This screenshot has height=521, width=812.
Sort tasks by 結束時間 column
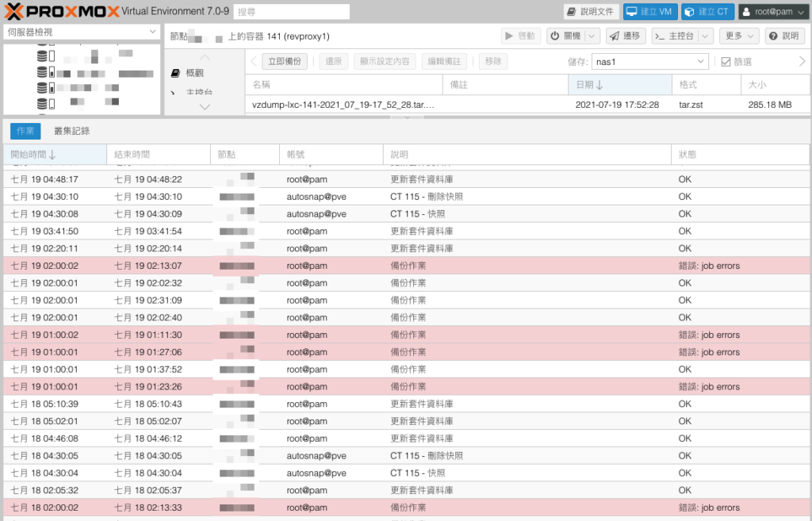[159, 155]
